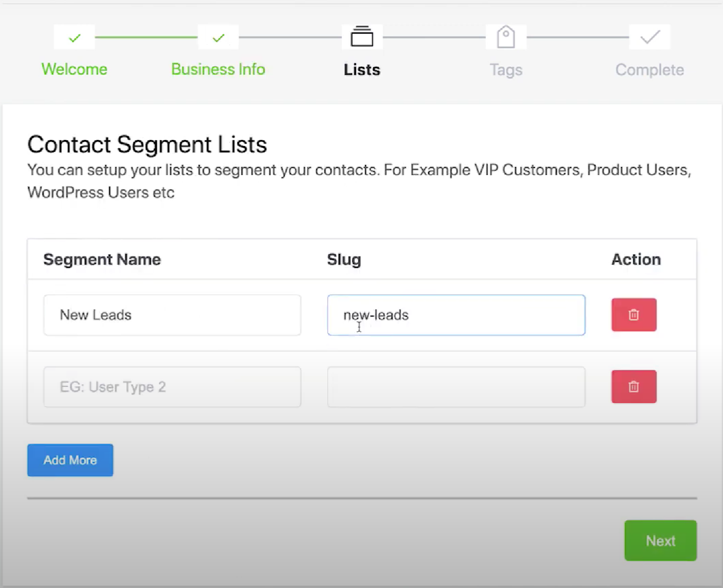The image size is (723, 588).
Task: Click the trash icon on the second segment row
Action: 633,386
